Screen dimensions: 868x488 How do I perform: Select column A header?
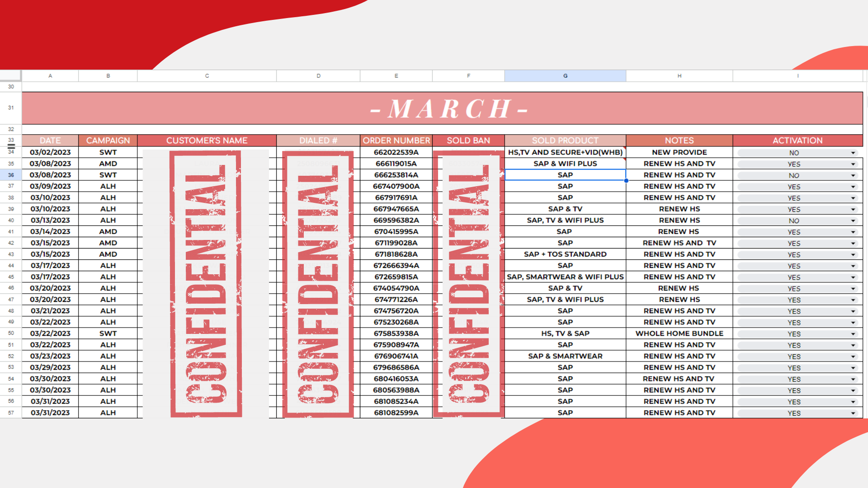point(50,76)
